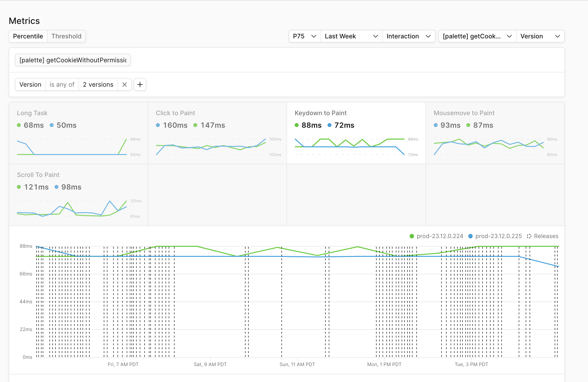Click the 'Sun, 11 AM PDT' axis label
The width and height of the screenshot is (588, 382).
(297, 364)
